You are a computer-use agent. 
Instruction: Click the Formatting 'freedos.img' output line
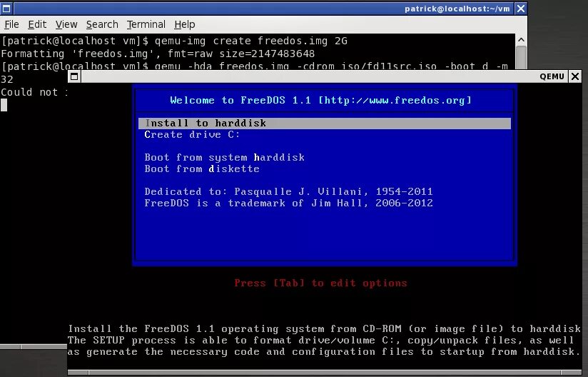158,54
